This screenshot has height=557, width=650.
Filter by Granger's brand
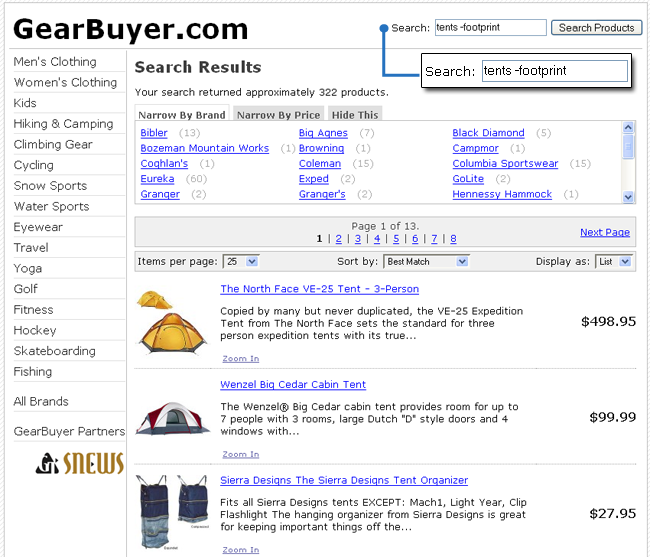pyautogui.click(x=322, y=194)
